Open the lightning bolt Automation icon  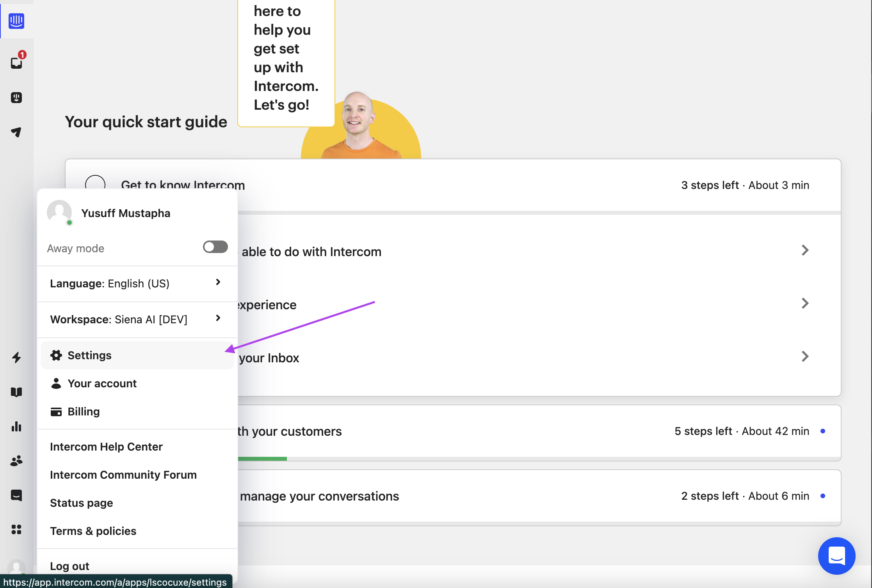(16, 357)
